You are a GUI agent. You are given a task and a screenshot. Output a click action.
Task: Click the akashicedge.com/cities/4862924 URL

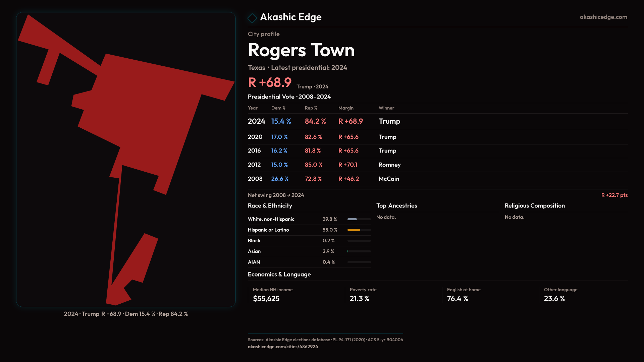click(283, 347)
